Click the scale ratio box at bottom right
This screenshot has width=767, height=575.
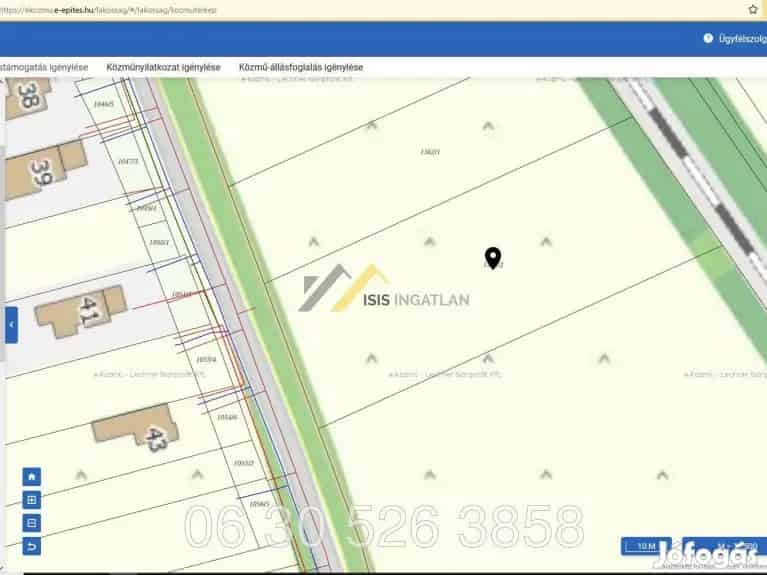(724, 546)
